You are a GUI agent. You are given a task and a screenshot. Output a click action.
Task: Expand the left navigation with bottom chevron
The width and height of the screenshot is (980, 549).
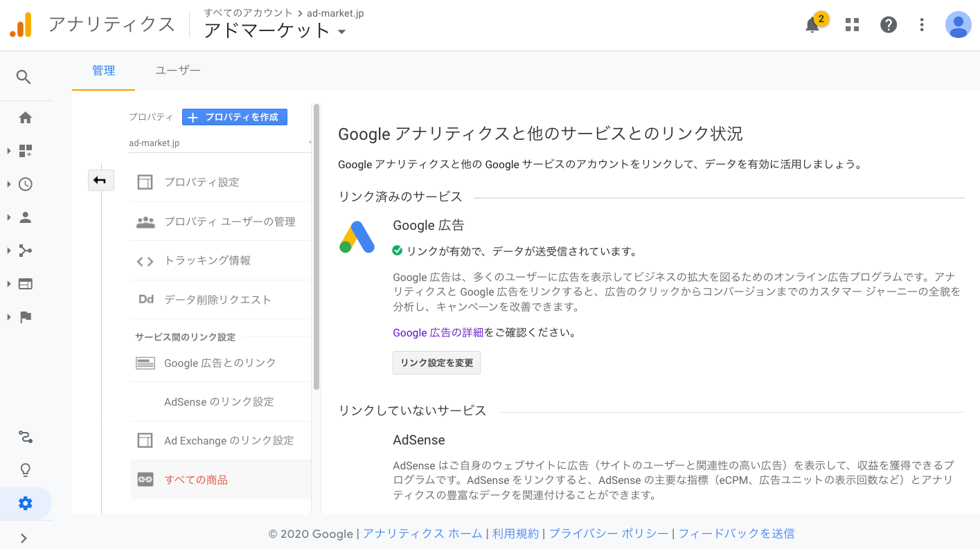pos(24,538)
